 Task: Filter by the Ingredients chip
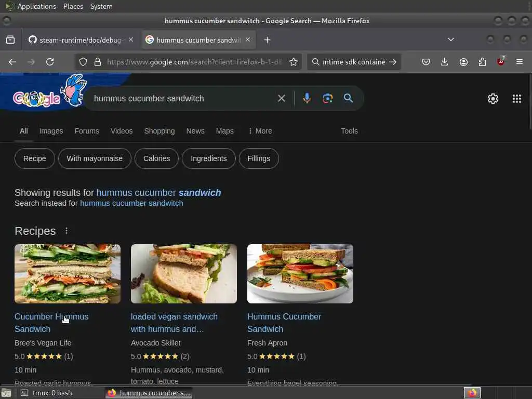pyautogui.click(x=209, y=158)
